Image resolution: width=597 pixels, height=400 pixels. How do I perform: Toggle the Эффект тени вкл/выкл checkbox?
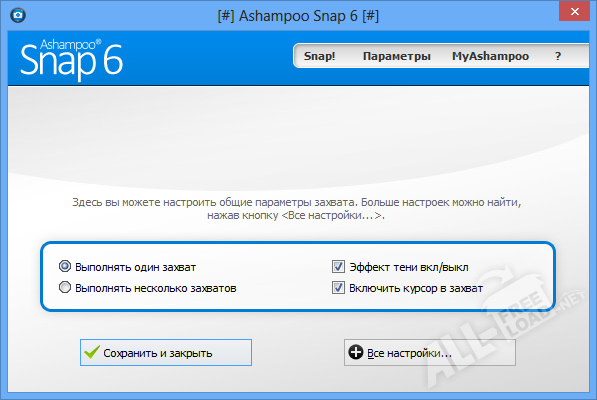click(338, 266)
